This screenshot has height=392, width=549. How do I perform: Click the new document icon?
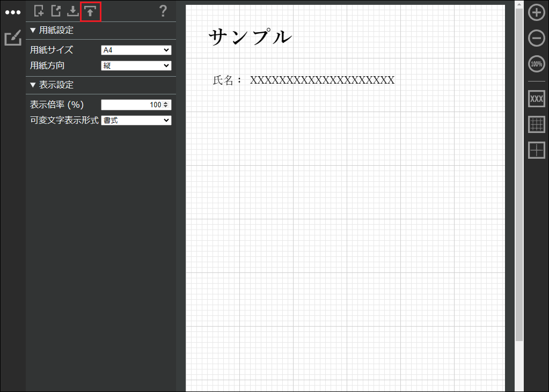pyautogui.click(x=39, y=11)
